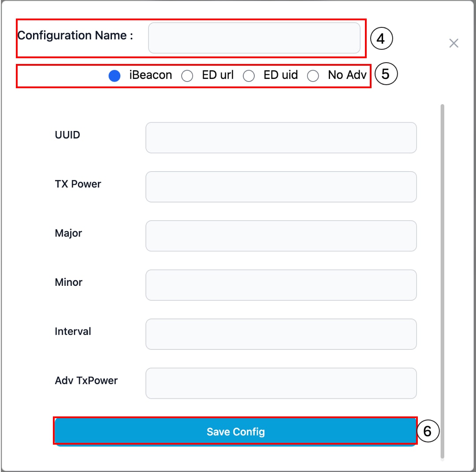Click the Minor input box
The image size is (476, 472).
(x=281, y=285)
